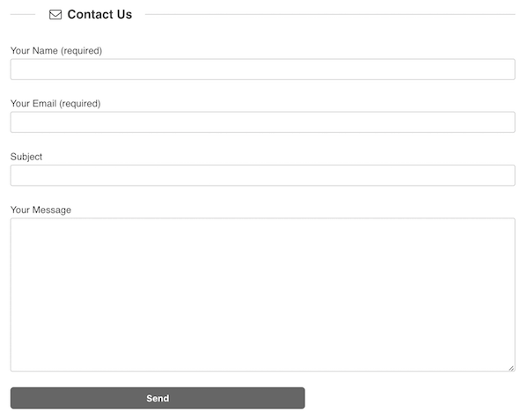Focus the Your Email input field
This screenshot has width=528, height=420.
(x=262, y=122)
